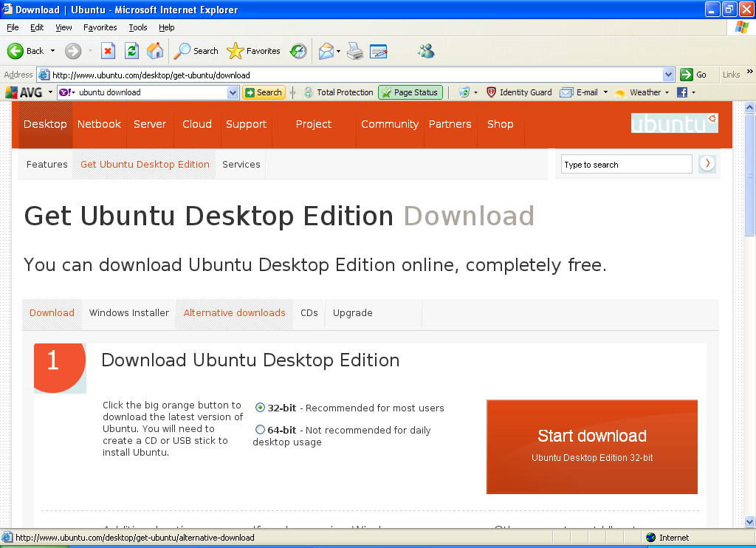The width and height of the screenshot is (756, 548).
Task: Click the AVG logo in the toolbar
Action: tap(24, 92)
